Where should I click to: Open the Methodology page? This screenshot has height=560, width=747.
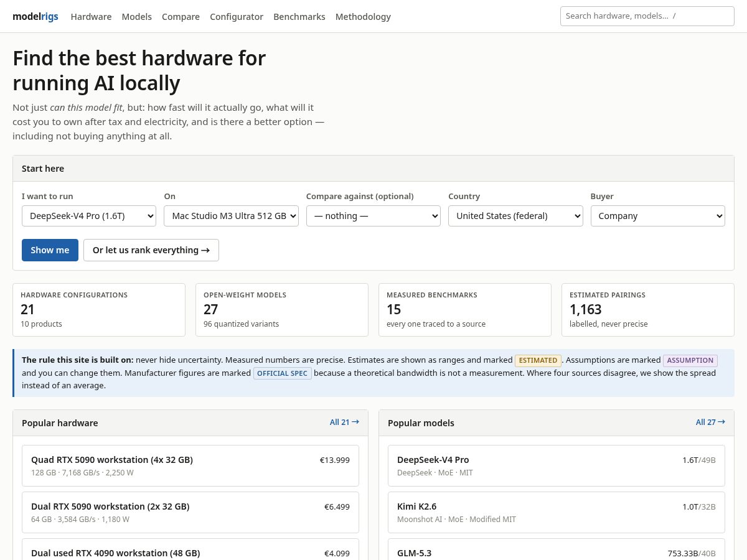(x=363, y=17)
